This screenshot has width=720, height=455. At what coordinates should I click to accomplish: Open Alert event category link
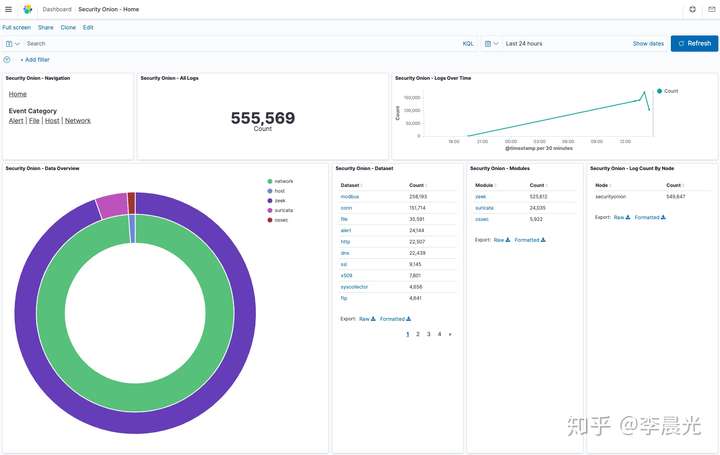click(16, 121)
